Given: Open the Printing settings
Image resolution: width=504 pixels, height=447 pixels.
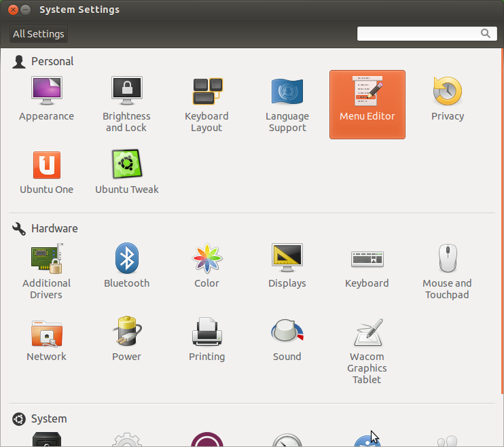Looking at the screenshot, I should pos(206,339).
